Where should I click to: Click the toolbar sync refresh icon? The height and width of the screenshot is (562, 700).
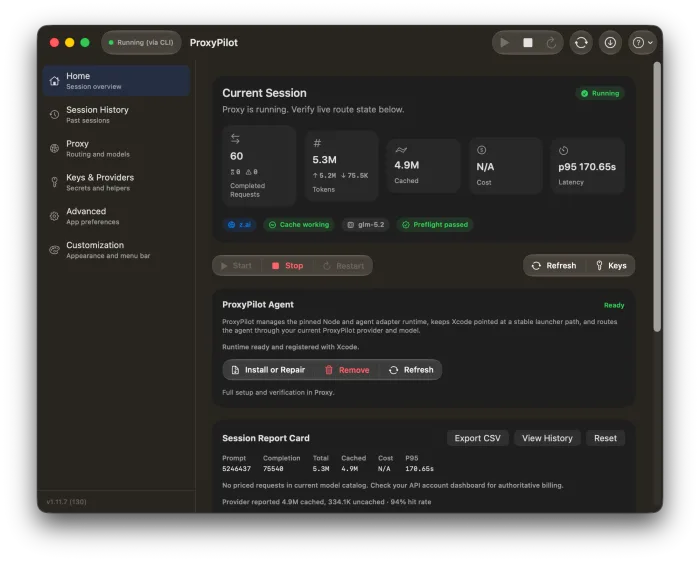(581, 42)
